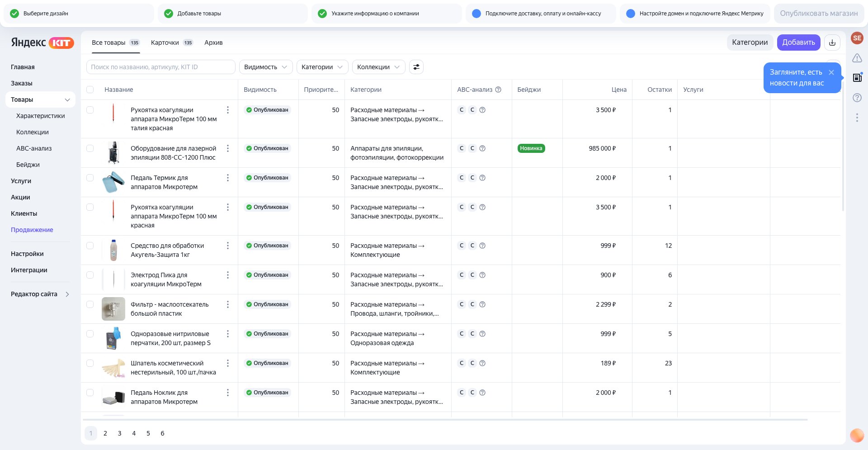Click the green Новинка badge
This screenshot has height=450, width=868.
[531, 148]
